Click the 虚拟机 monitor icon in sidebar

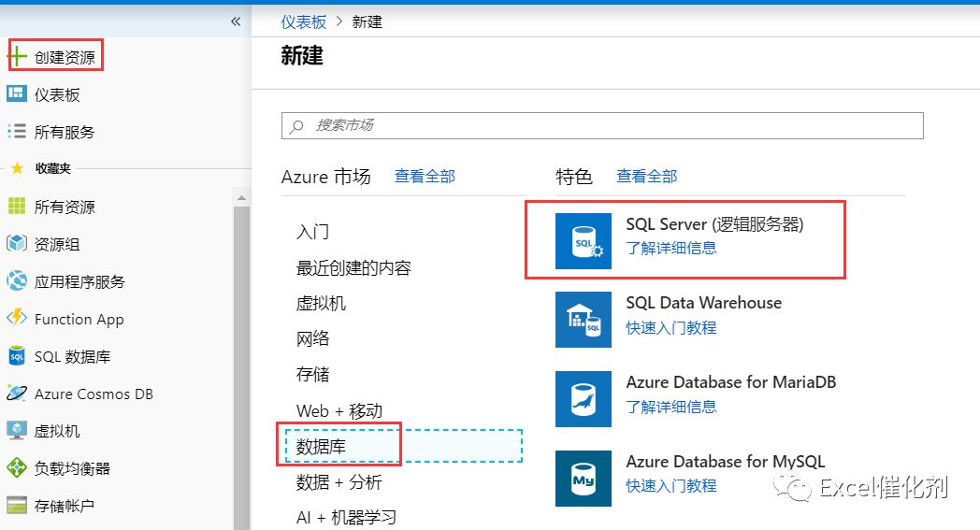[16, 430]
